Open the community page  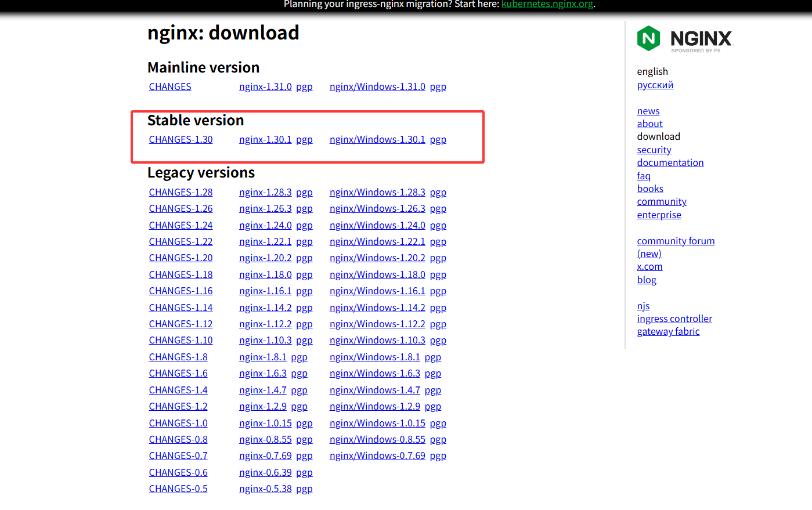coord(662,201)
